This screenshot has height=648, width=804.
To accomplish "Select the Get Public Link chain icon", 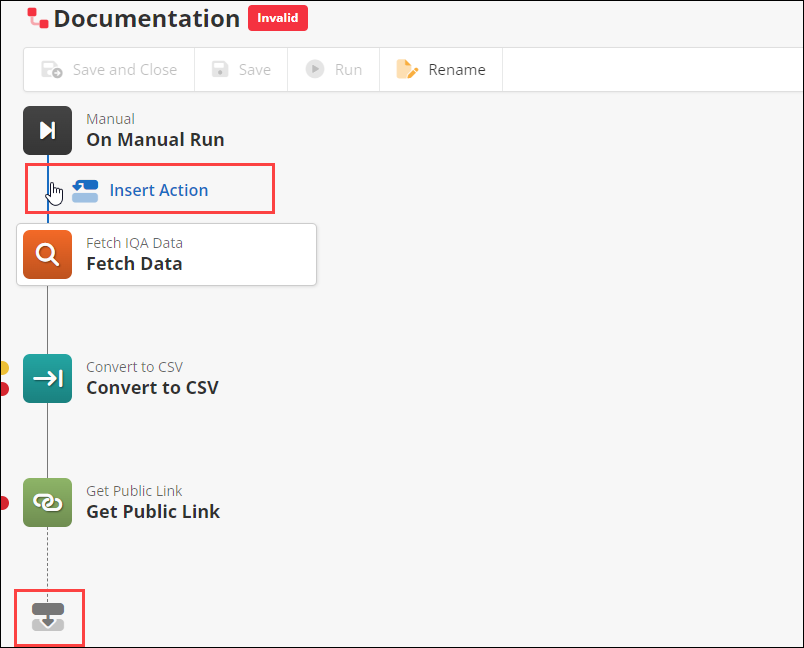I will [x=47, y=502].
